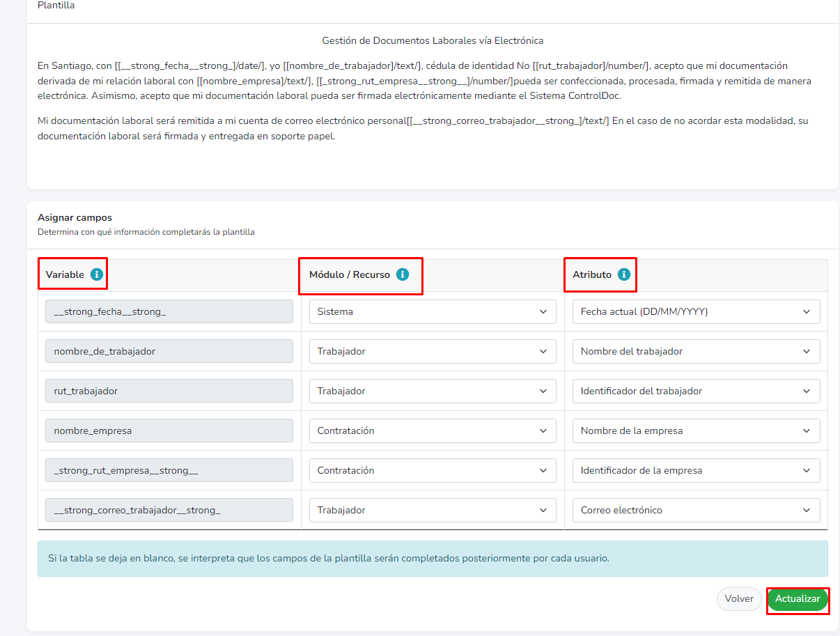Click the Asignar campos heading
840x636 pixels.
[75, 217]
